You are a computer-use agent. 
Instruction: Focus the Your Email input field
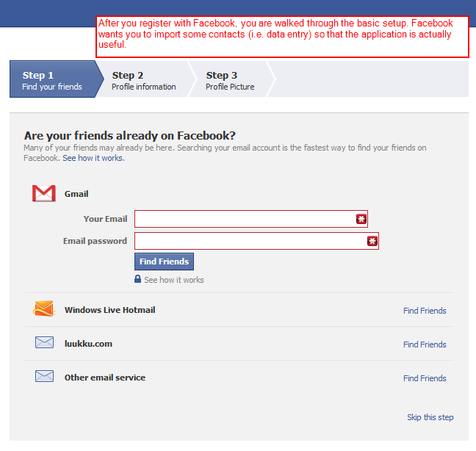[251, 219]
